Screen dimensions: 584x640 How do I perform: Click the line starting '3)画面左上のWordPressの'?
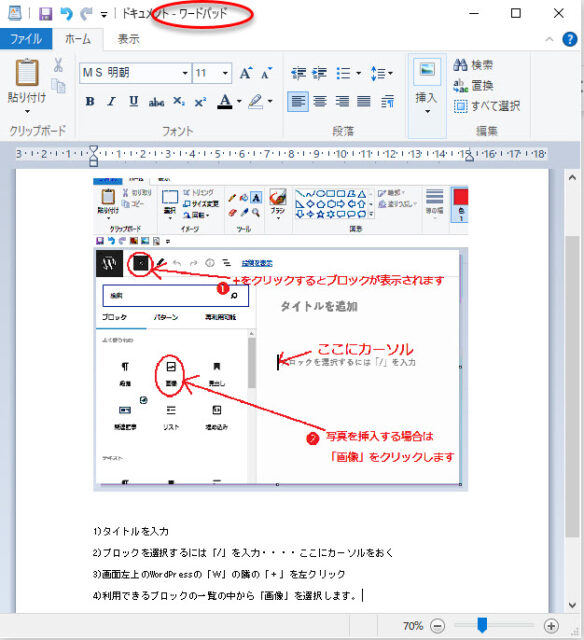coord(219,574)
